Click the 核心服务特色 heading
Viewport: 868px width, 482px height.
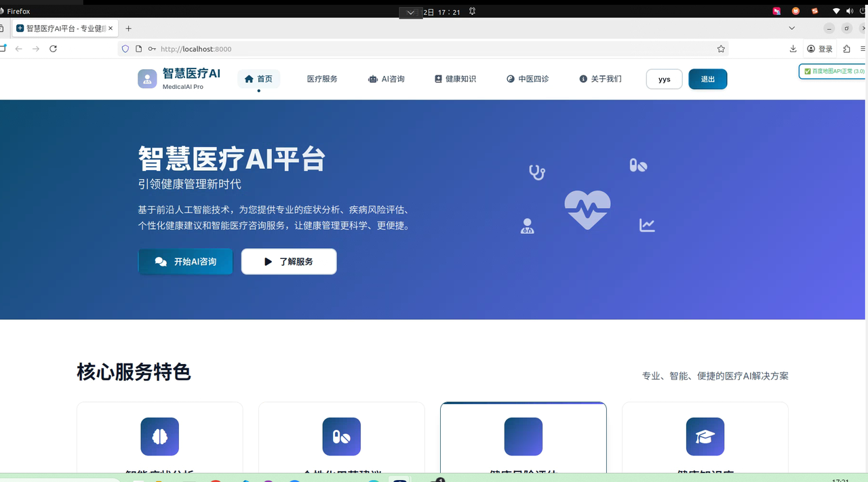[x=134, y=372]
